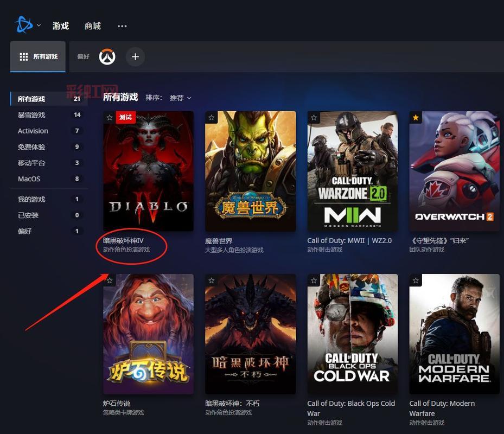Open the 商城 shop tab

(x=93, y=25)
